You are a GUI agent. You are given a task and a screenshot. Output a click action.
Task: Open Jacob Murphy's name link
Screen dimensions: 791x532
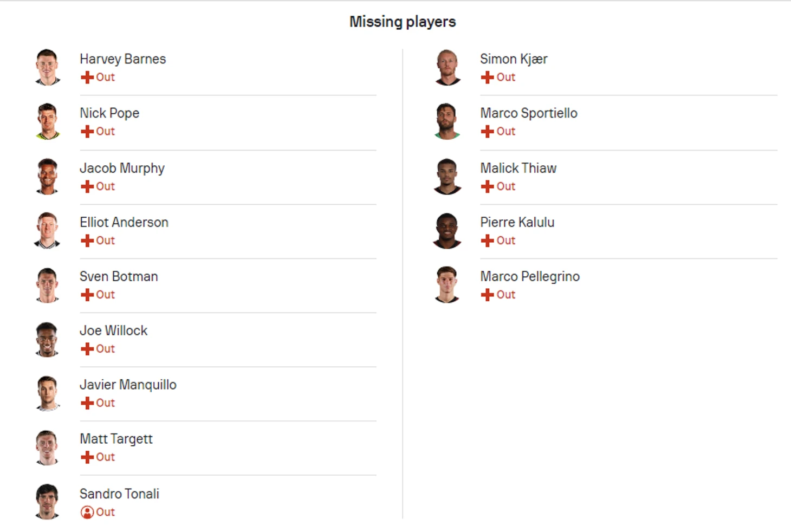[x=122, y=168]
